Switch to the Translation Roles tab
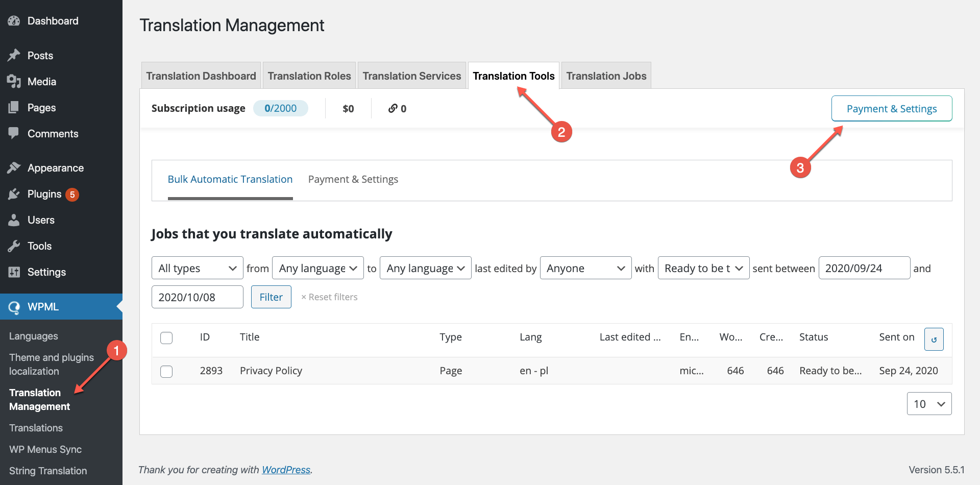Screen dimensions: 980x485 [x=309, y=76]
